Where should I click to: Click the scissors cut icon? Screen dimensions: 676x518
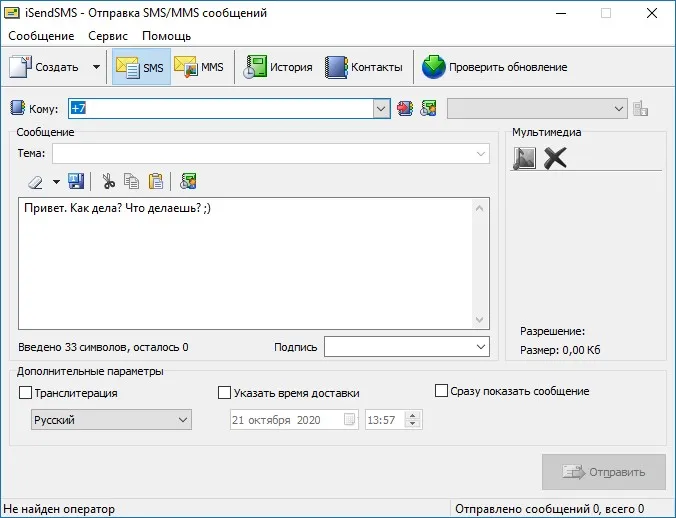(109, 181)
